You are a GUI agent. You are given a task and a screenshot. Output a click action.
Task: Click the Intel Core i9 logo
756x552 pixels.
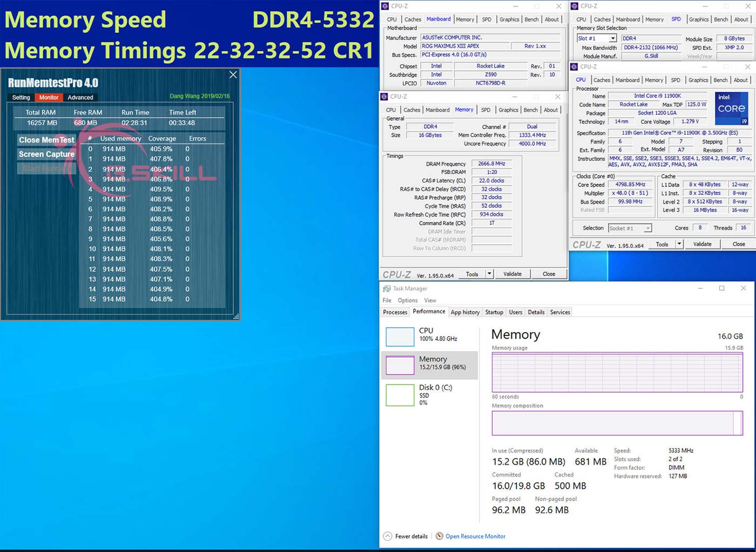point(732,109)
